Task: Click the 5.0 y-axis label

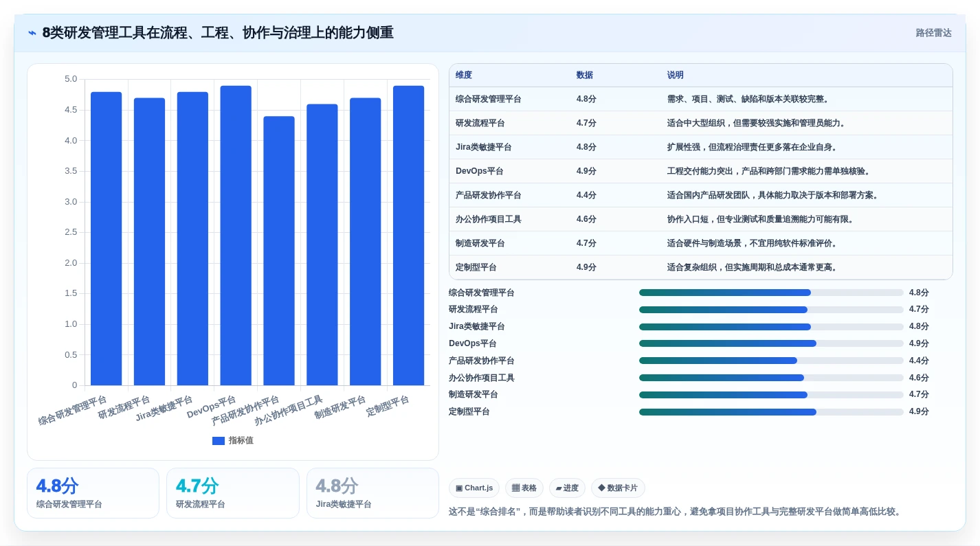Action: click(x=71, y=79)
